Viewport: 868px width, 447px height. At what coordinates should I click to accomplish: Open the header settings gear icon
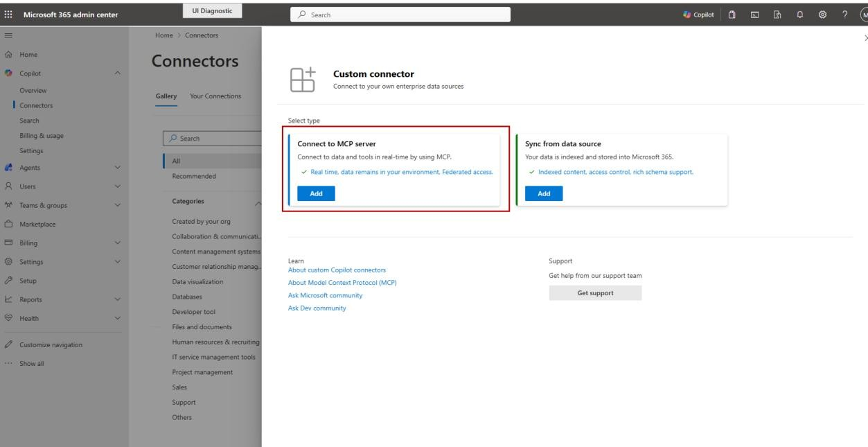[821, 15]
